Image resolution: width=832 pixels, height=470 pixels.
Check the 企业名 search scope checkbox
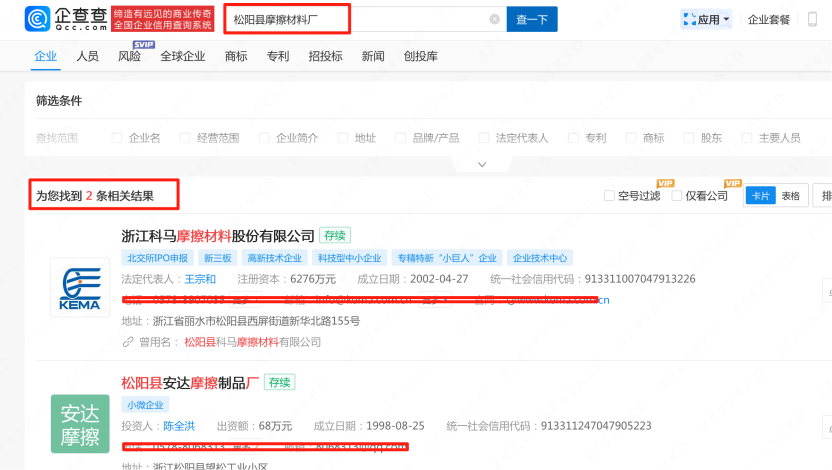tap(117, 138)
